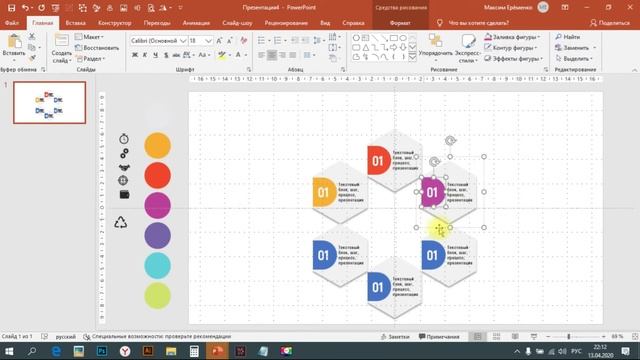Open the Файл tab
Image resolution: width=640 pixels, height=360 pixels.
coord(12,23)
